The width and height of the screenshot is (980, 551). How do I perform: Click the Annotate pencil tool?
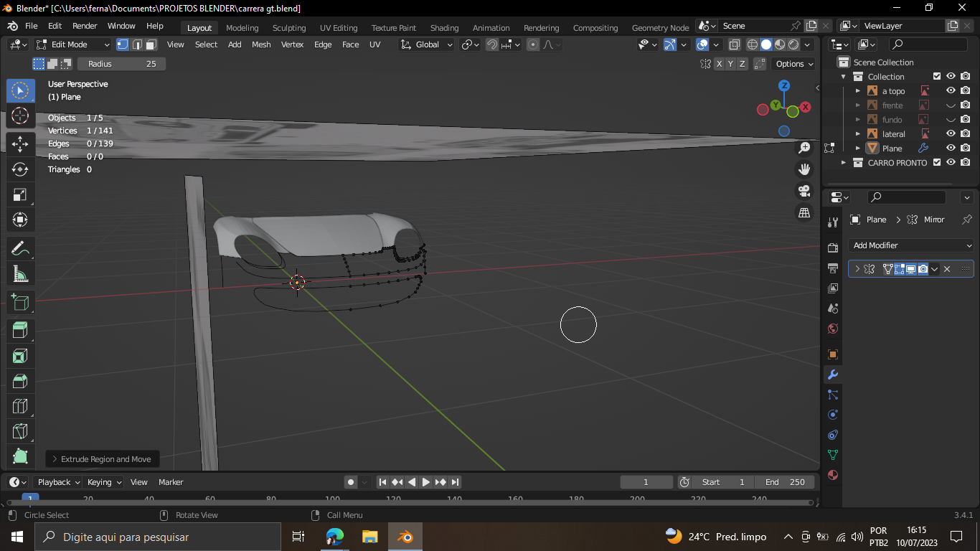(20, 249)
